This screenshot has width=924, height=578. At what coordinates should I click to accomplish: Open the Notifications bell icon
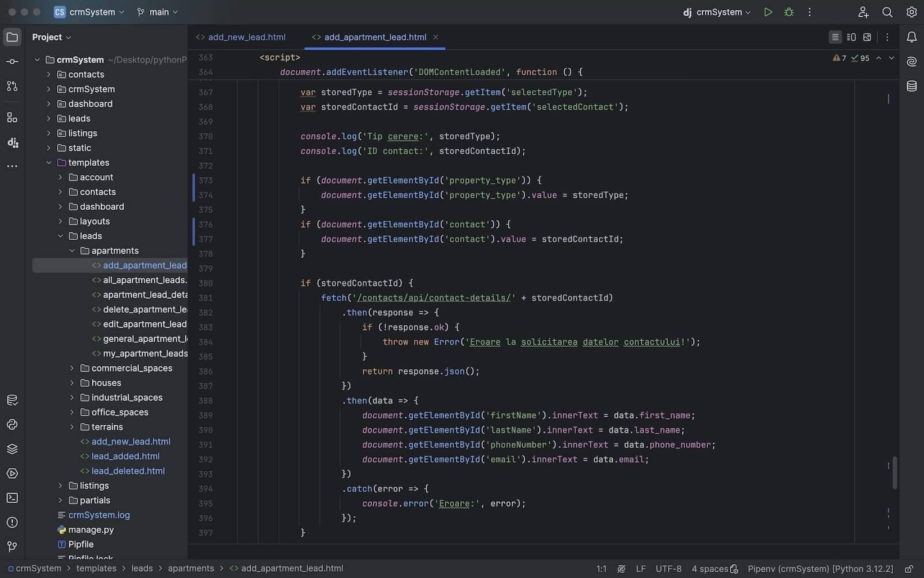[x=911, y=37]
